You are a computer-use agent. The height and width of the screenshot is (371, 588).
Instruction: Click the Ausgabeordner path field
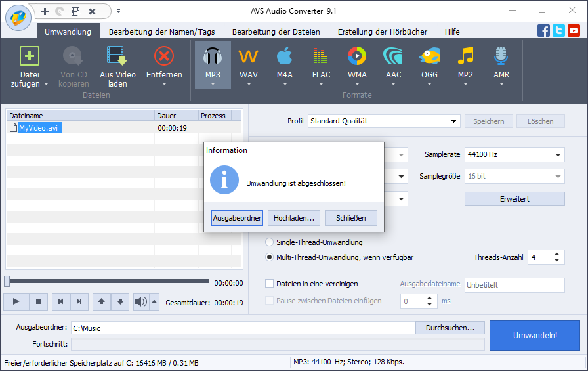pyautogui.click(x=241, y=328)
